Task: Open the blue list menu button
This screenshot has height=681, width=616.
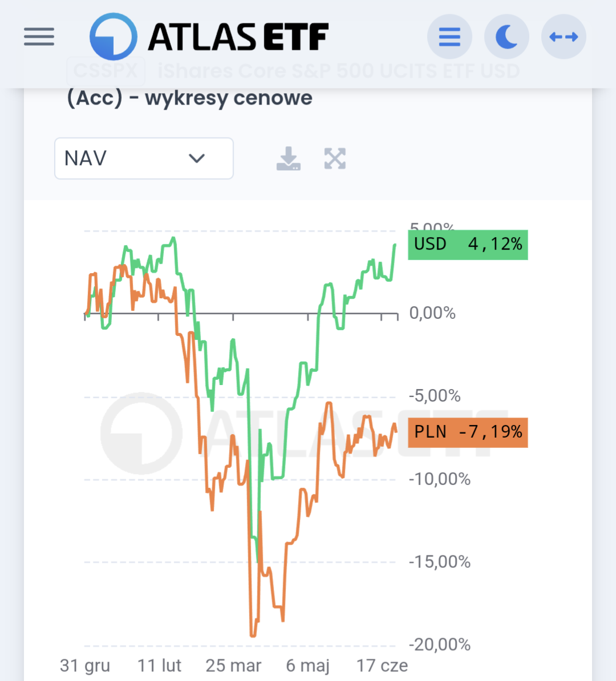Action: (449, 37)
